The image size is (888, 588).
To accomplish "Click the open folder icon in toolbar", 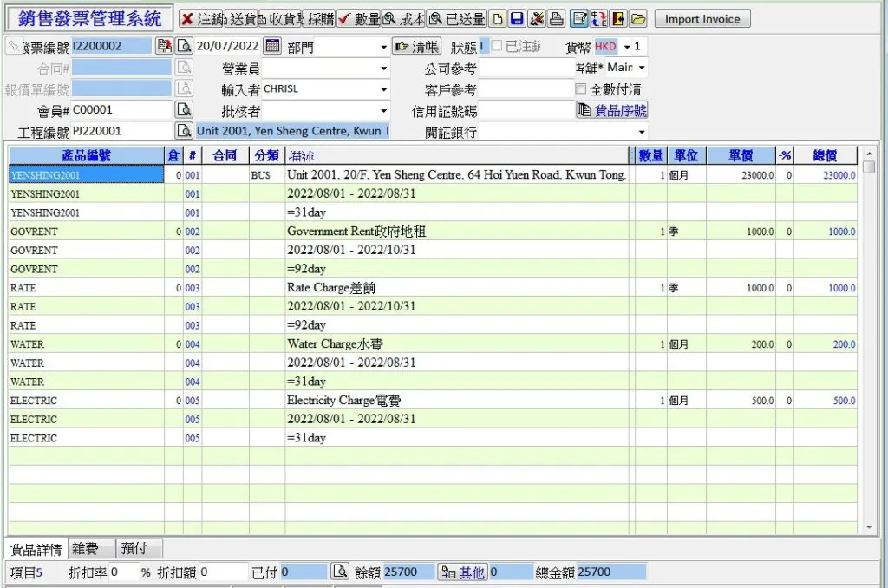I will click(638, 19).
